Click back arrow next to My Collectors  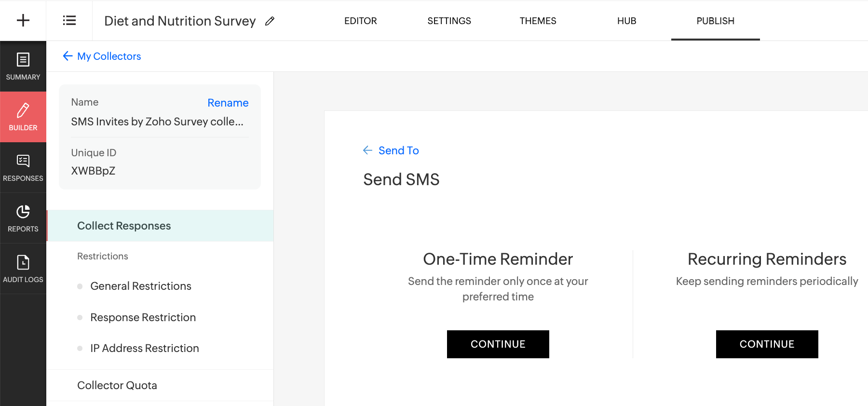pos(68,56)
